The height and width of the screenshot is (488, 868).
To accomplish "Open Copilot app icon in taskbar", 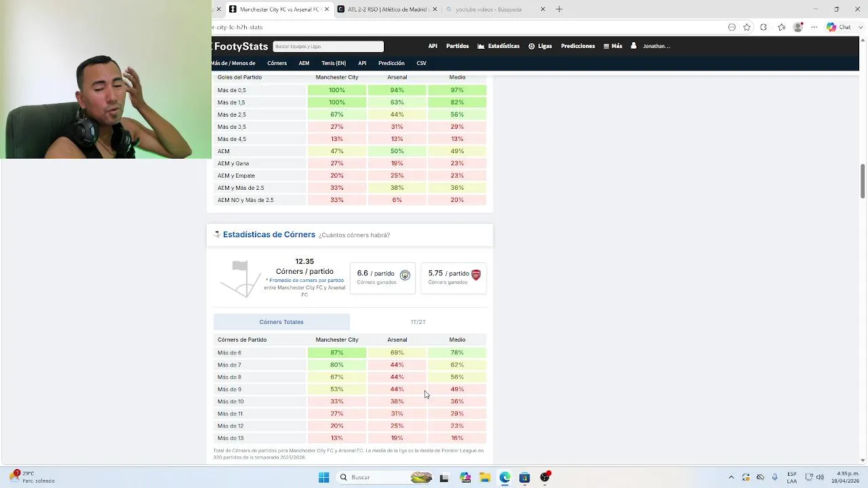I will 465,477.
